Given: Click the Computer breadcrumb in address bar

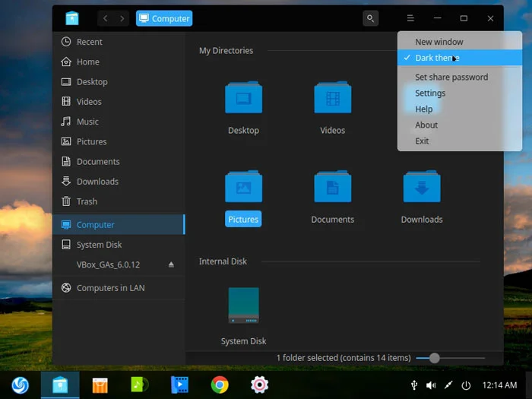Looking at the screenshot, I should 164,18.
